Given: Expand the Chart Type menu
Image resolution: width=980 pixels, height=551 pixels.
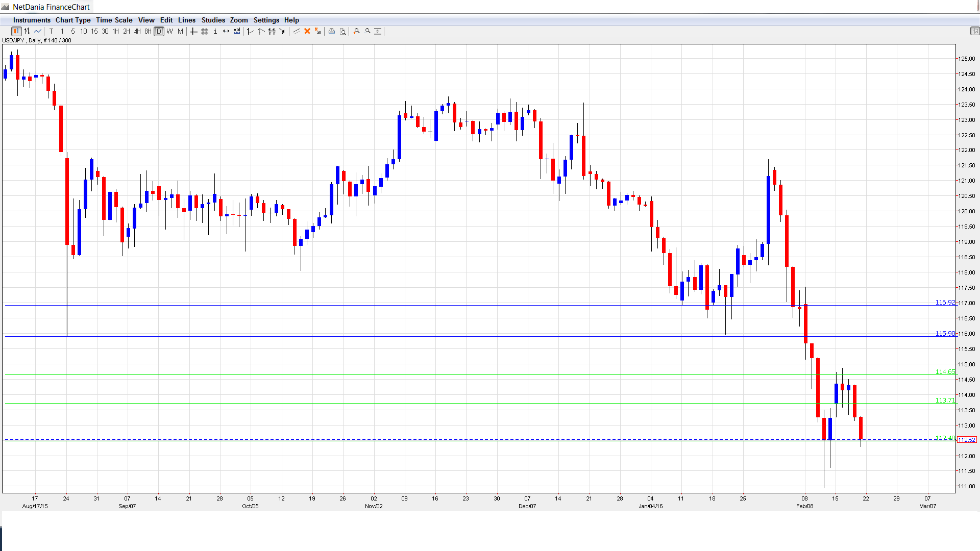Looking at the screenshot, I should pos(73,20).
